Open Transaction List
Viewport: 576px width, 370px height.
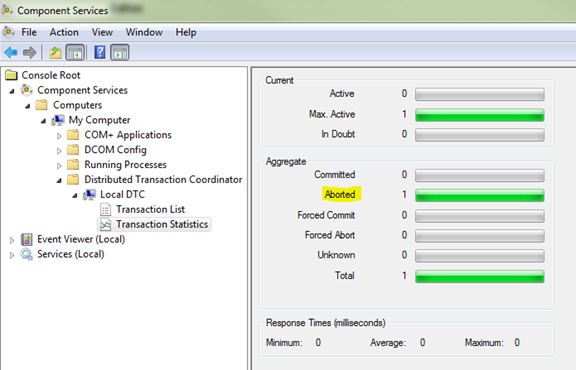tap(150, 209)
